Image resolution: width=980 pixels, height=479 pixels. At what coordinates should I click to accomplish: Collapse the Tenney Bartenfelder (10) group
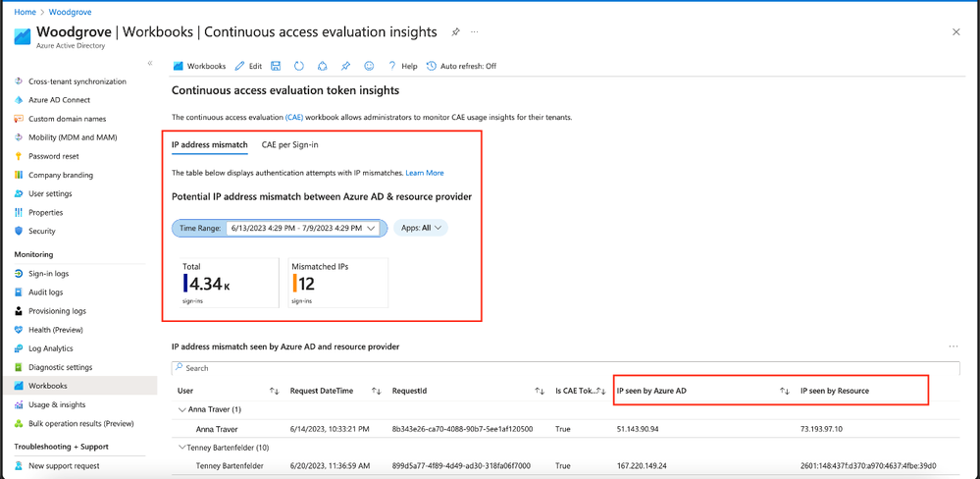(x=181, y=448)
